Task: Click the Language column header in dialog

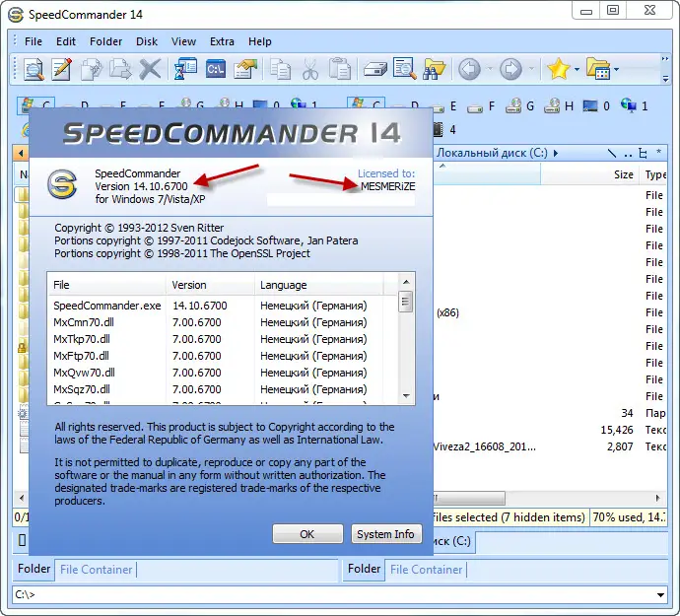Action: click(318, 285)
